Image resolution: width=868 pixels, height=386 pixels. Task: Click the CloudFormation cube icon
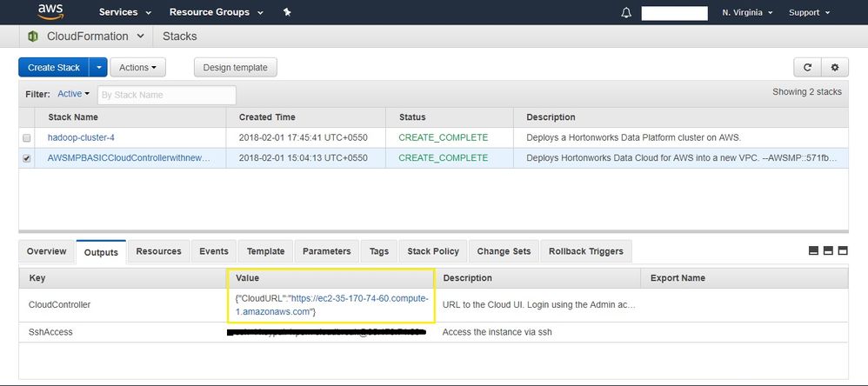click(x=33, y=37)
